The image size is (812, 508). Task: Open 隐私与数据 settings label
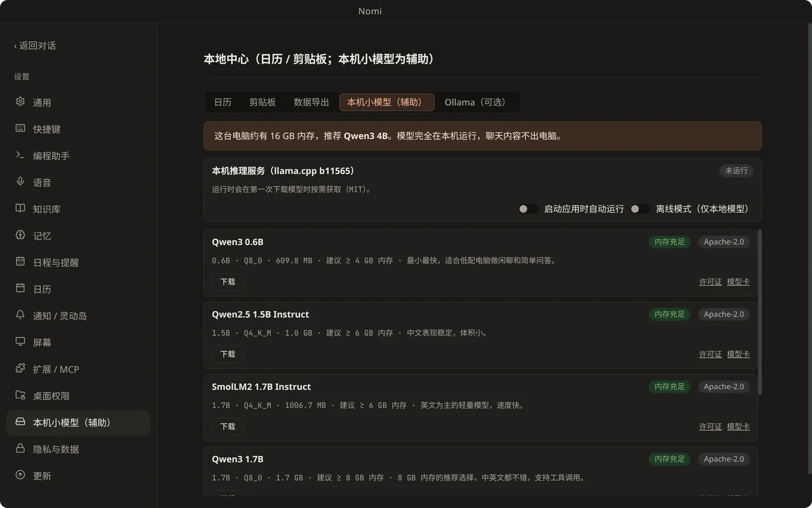point(56,449)
